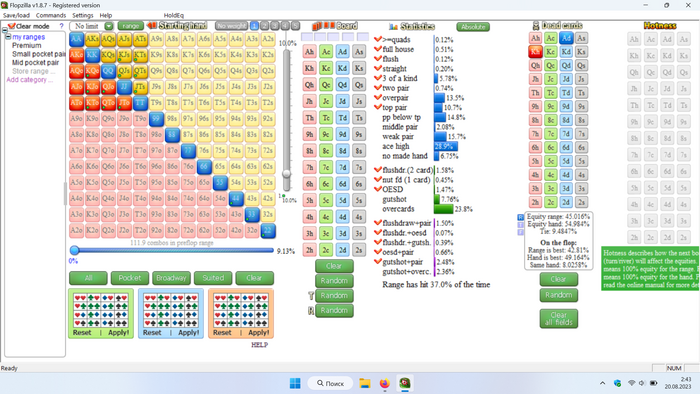Open the Windows Start menu

pos(295,383)
